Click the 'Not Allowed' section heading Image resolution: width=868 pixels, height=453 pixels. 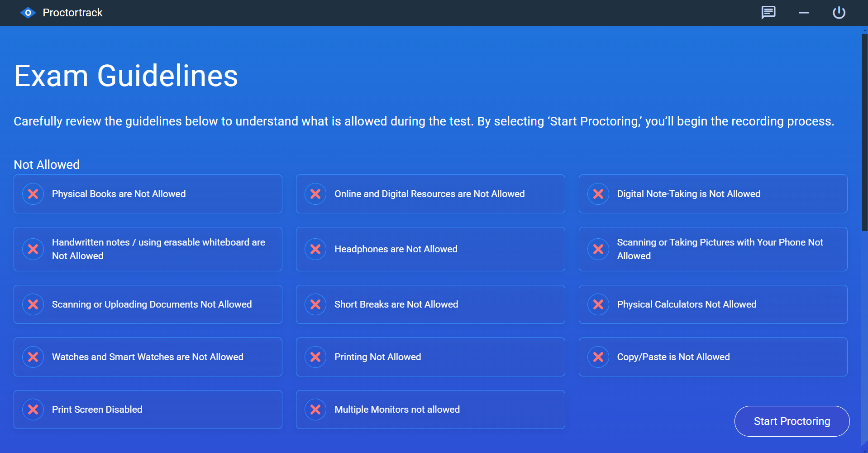pyautogui.click(x=47, y=164)
